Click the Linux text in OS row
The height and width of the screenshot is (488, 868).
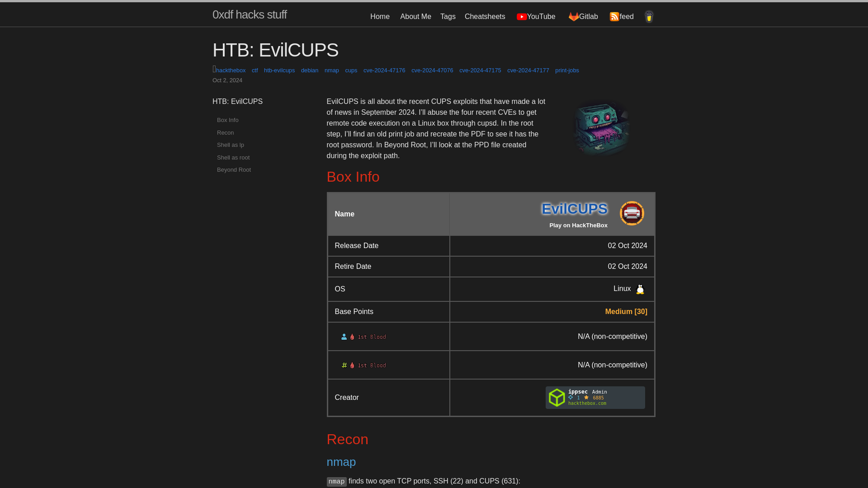coord(622,289)
